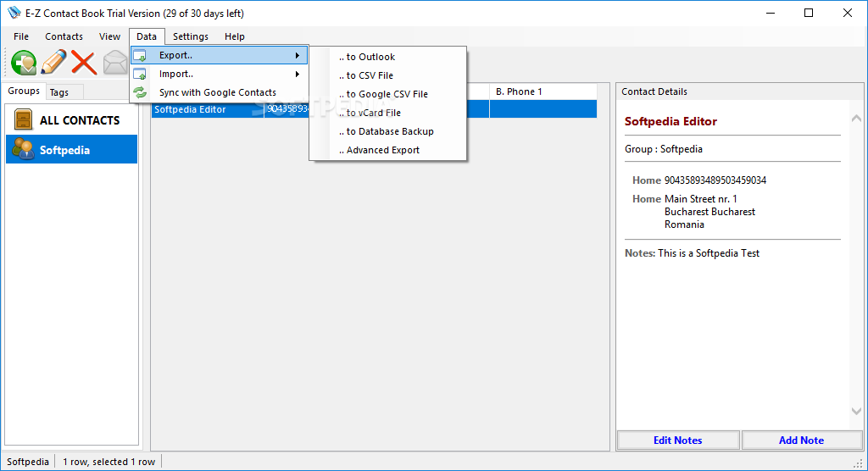The width and height of the screenshot is (868, 471).
Task: Click the pencil Edit Contact icon
Action: 53,62
